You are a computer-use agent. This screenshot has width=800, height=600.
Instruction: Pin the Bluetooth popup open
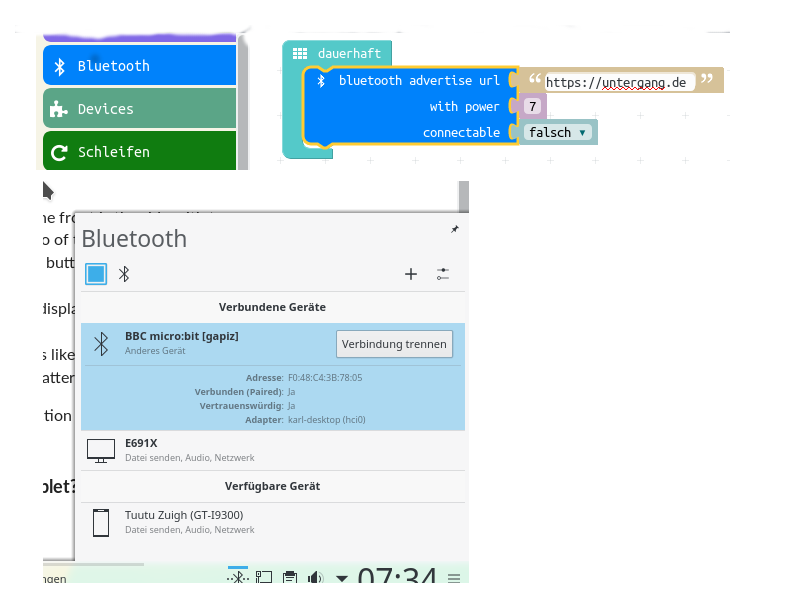coord(455,230)
